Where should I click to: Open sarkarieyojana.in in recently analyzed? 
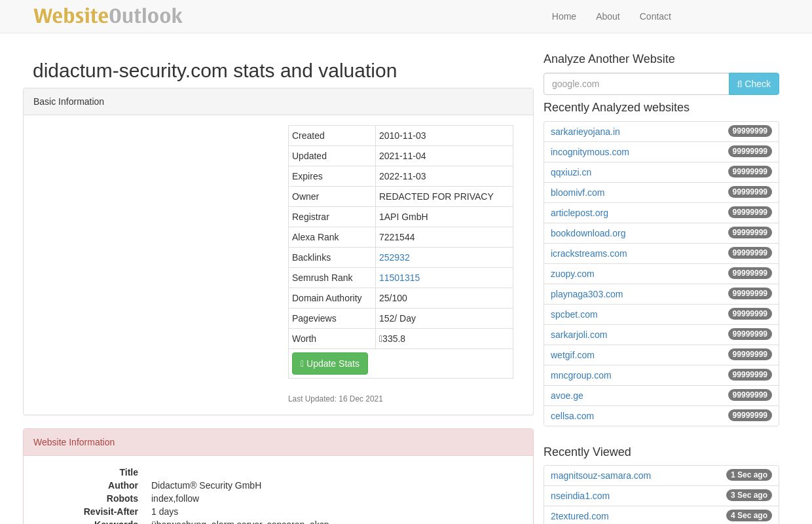click(585, 132)
